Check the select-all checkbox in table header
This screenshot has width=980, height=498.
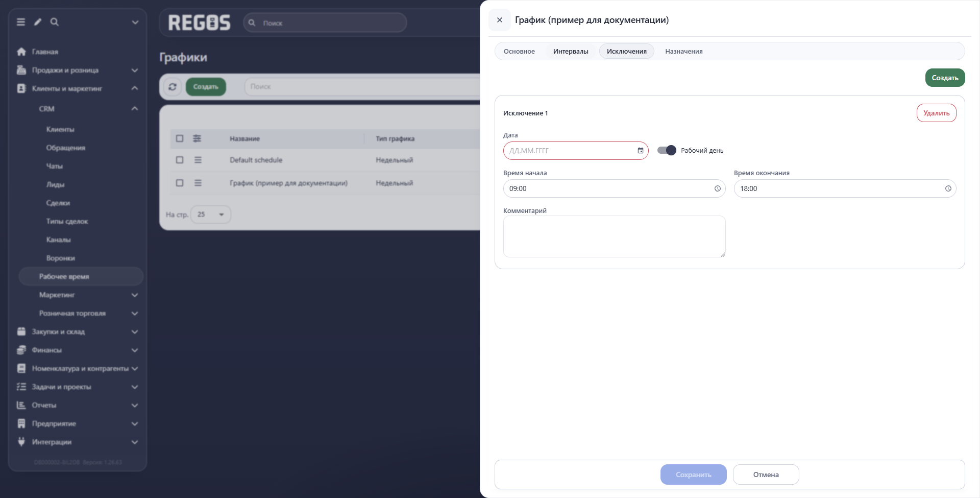coord(180,138)
